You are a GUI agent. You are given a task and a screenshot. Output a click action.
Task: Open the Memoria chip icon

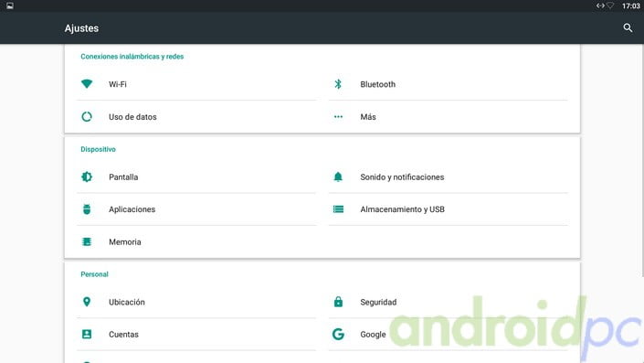tap(87, 241)
